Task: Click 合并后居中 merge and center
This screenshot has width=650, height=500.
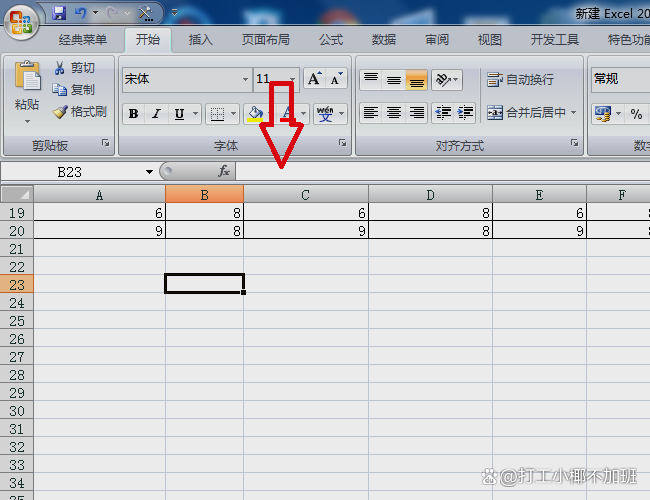Action: point(526,113)
